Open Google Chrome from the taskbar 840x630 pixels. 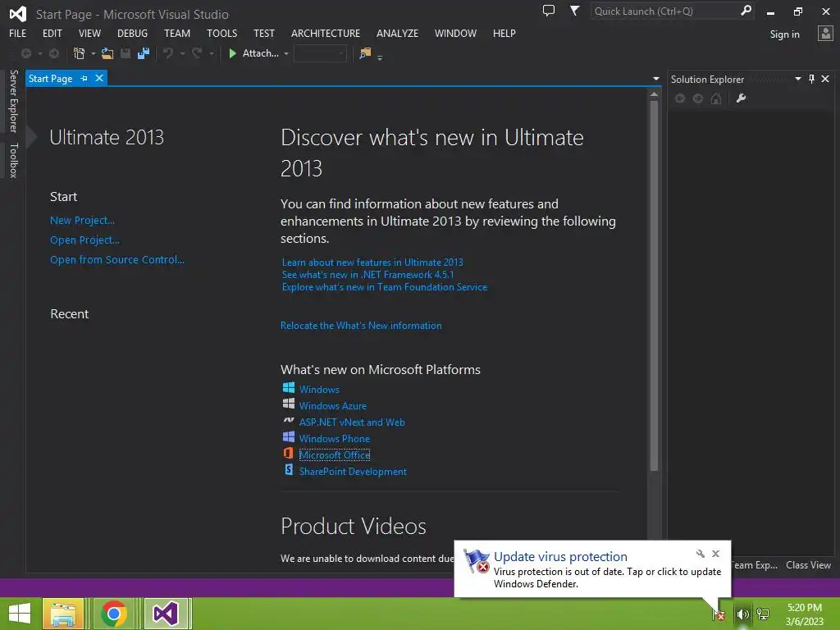tap(113, 614)
